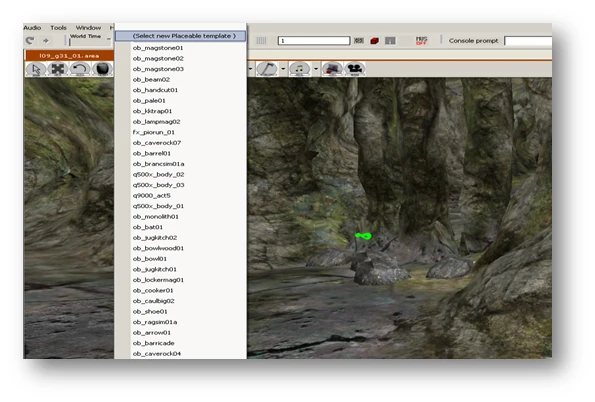Viewport: 595px width, 402px height.
Task: Choose ob_barrel01 from the template list
Action: click(x=152, y=153)
